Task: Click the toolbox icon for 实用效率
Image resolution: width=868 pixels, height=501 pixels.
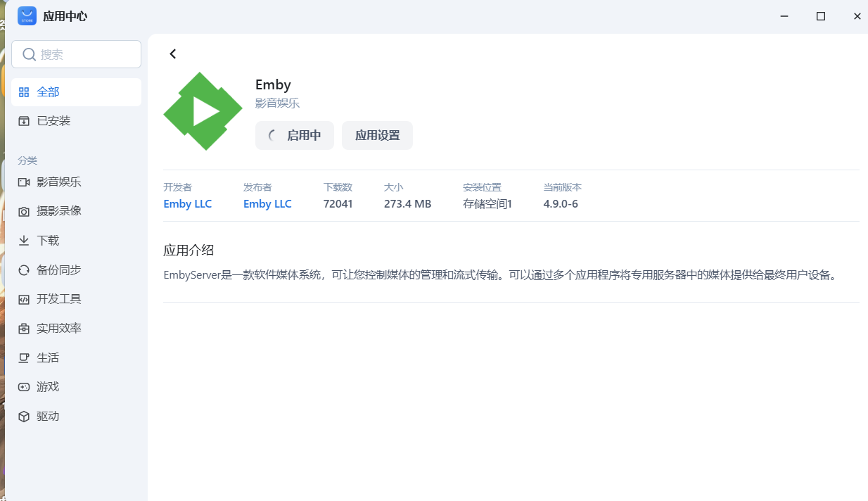Action: (x=24, y=329)
